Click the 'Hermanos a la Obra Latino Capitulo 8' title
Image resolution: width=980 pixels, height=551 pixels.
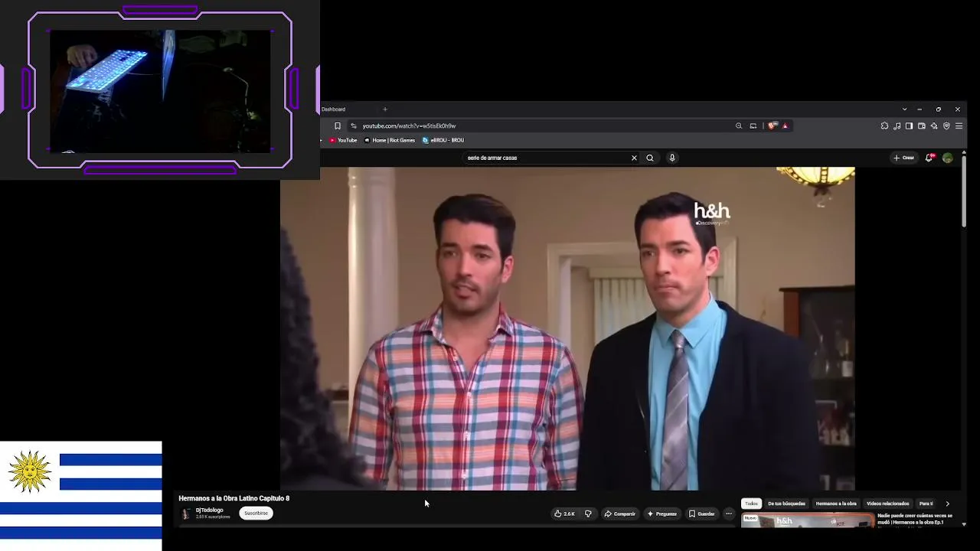pyautogui.click(x=234, y=498)
